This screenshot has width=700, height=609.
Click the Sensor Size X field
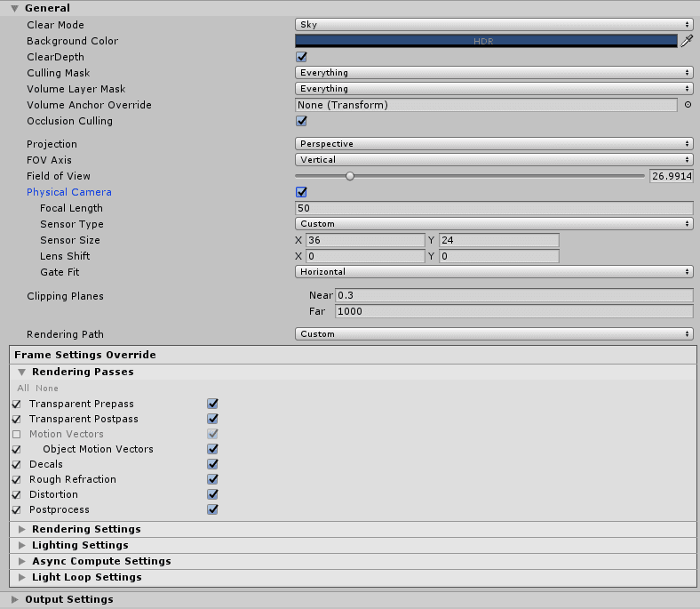point(365,240)
